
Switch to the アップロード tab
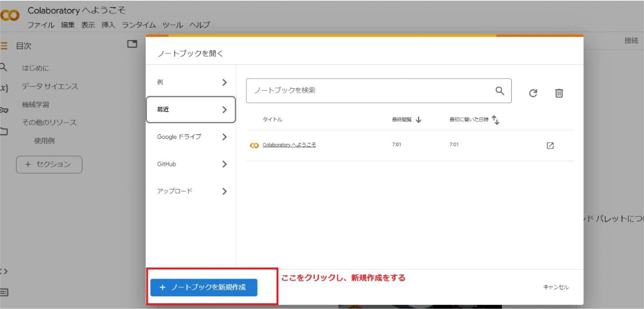(x=191, y=191)
